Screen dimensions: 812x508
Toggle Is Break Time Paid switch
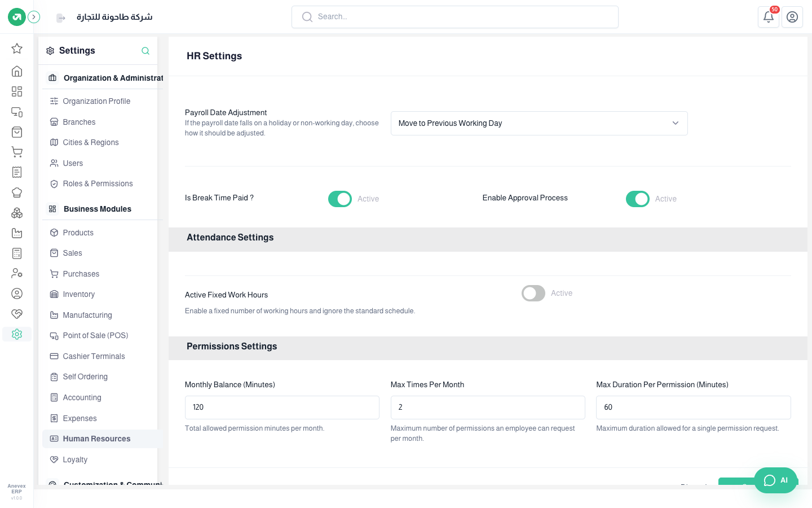pyautogui.click(x=340, y=199)
